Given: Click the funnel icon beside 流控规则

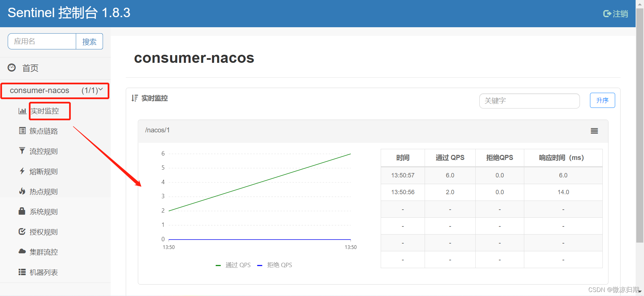Looking at the screenshot, I should [22, 151].
